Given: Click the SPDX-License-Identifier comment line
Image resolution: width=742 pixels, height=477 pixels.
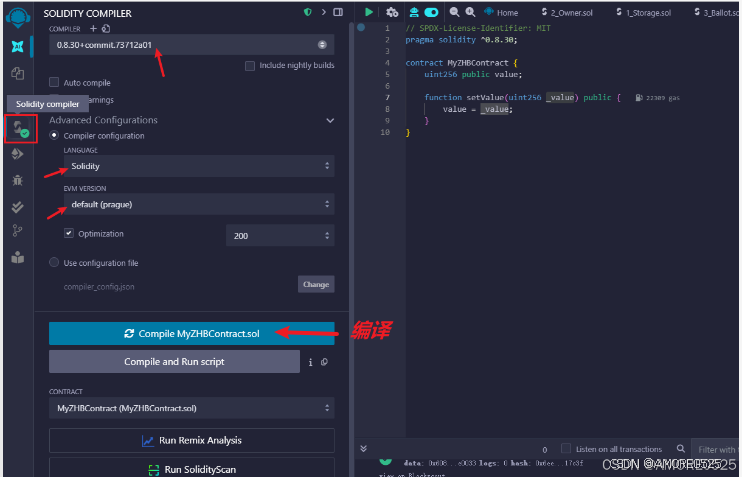Looking at the screenshot, I should (x=478, y=28).
